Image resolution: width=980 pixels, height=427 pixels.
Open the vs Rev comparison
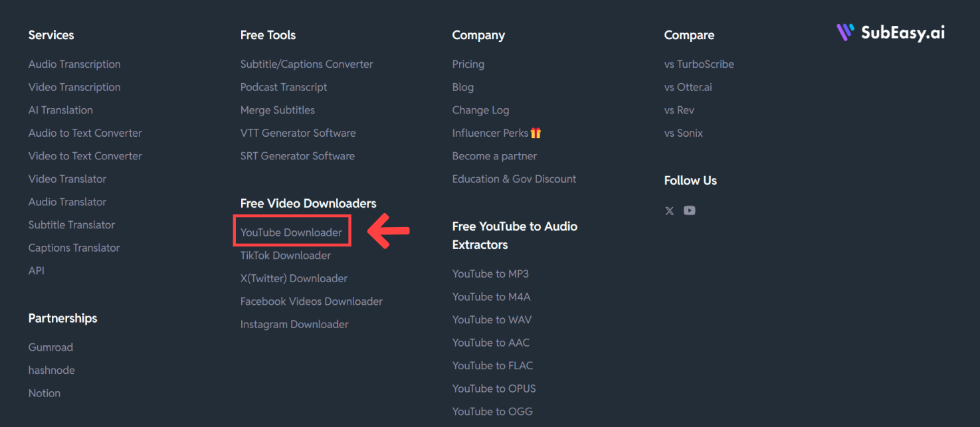click(679, 110)
